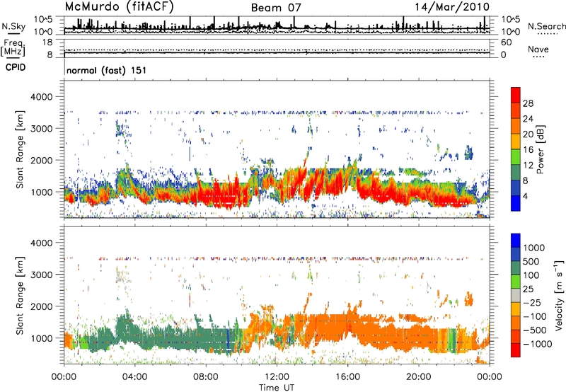This screenshot has width=566, height=392.
Task: Click the '24' tick on Power colorbar
Action: click(528, 119)
